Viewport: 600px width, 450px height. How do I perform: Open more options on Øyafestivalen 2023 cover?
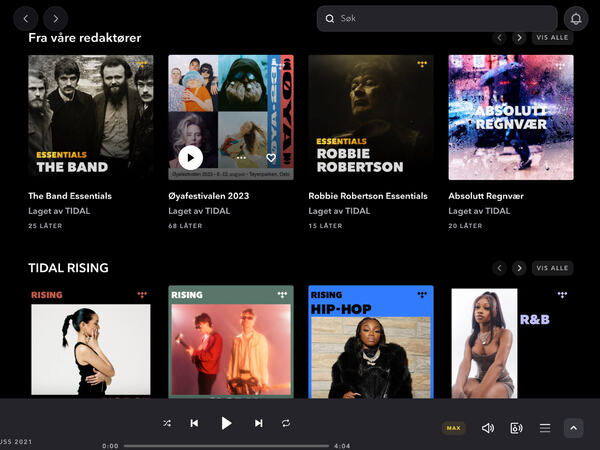[x=241, y=158]
